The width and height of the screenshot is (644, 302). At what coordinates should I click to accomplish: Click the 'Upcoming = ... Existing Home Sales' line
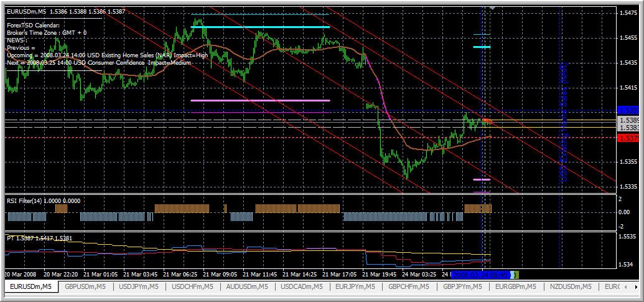[107, 55]
